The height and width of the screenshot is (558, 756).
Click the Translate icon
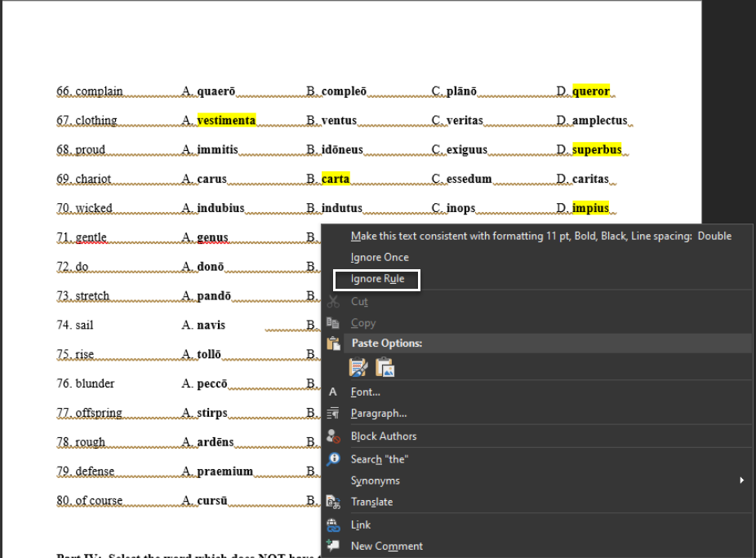coord(333,502)
